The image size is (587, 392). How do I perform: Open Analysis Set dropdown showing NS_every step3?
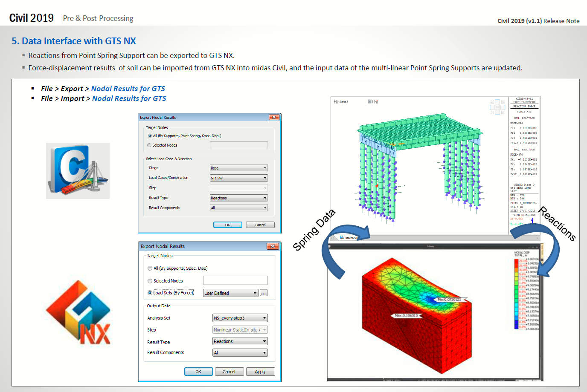tap(240, 318)
